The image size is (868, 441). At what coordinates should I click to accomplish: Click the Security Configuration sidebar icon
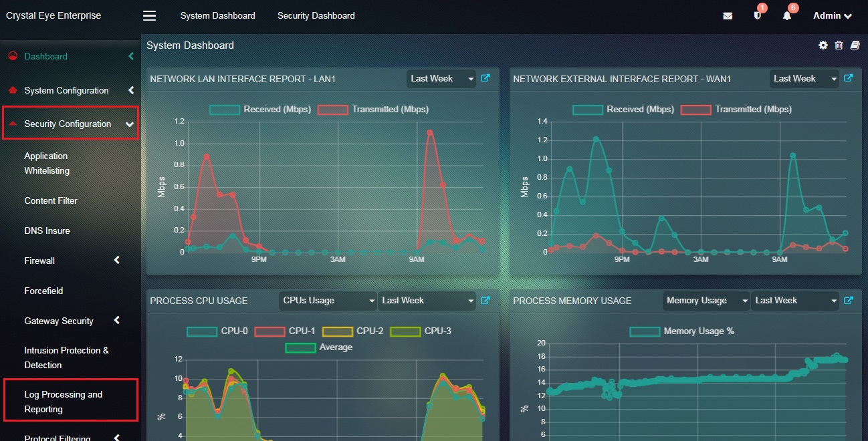(x=13, y=124)
